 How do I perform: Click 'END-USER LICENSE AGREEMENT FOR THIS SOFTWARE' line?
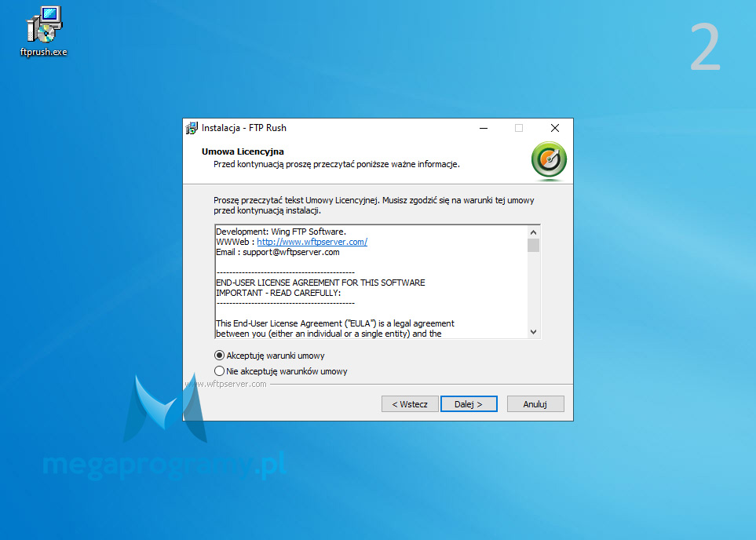(x=320, y=283)
